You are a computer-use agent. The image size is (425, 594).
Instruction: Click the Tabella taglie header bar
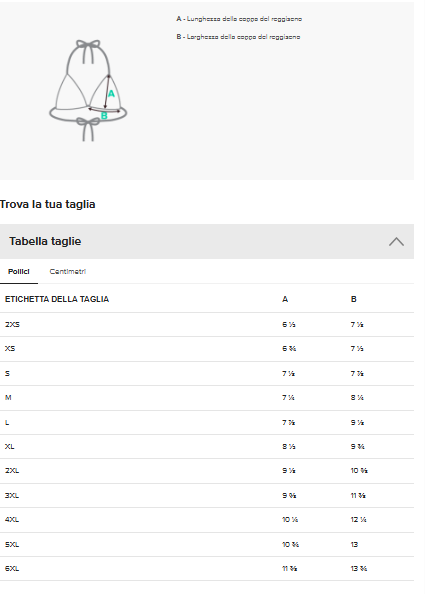[207, 242]
